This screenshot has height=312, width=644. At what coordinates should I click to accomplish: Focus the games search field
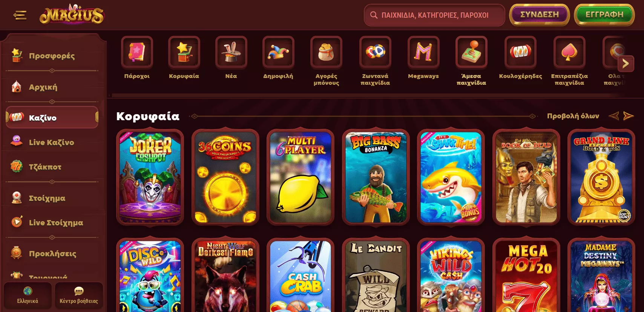[434, 15]
